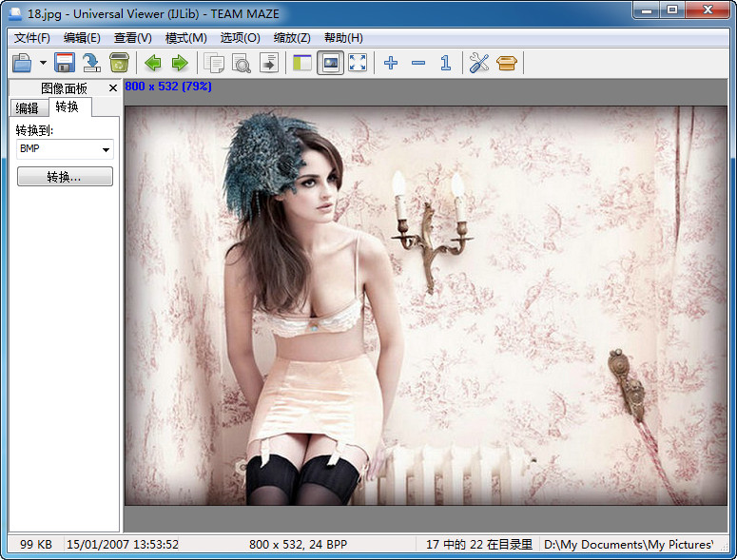Click the D:\My Documents path status
Viewport: 737px width, 560px height.
point(629,545)
